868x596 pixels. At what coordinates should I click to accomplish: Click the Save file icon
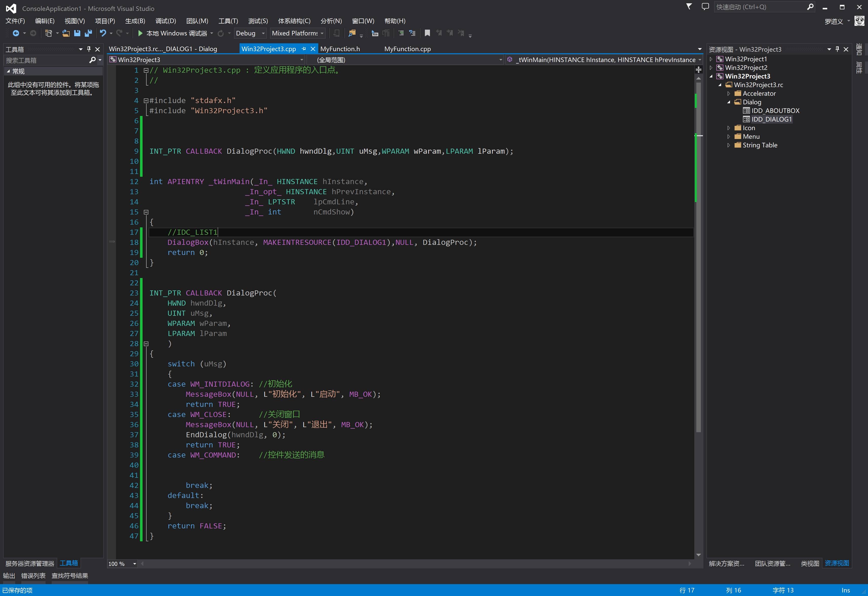tap(77, 33)
